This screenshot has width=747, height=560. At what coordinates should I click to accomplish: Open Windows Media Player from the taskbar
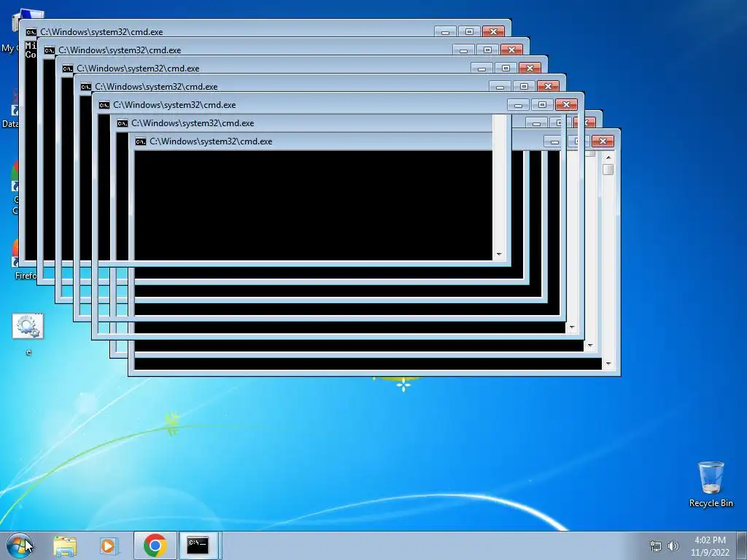click(108, 545)
